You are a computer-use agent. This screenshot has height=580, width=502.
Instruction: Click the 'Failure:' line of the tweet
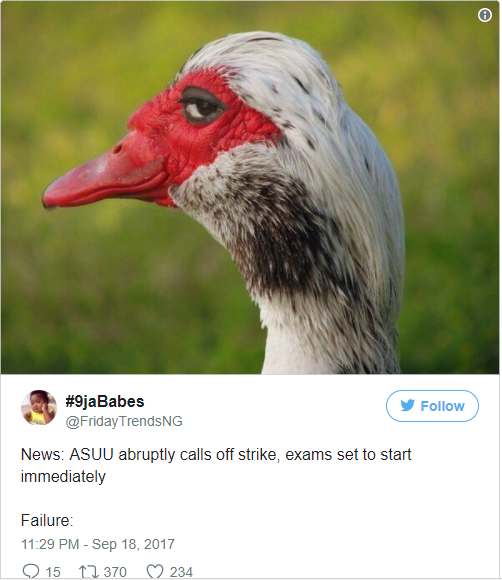click(47, 521)
